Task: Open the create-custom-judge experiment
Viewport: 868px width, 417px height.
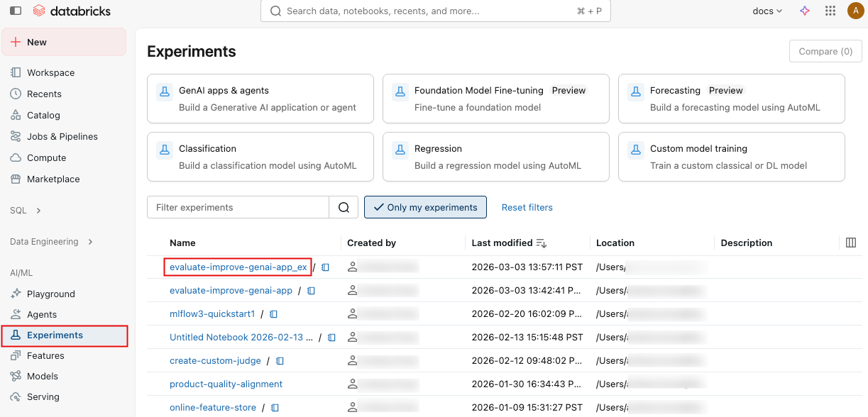Action: click(x=215, y=361)
